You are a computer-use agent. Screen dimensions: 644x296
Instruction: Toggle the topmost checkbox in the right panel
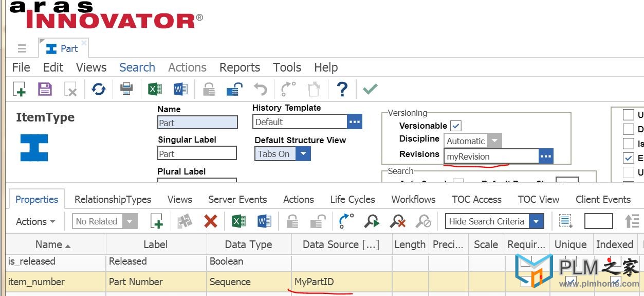point(628,114)
